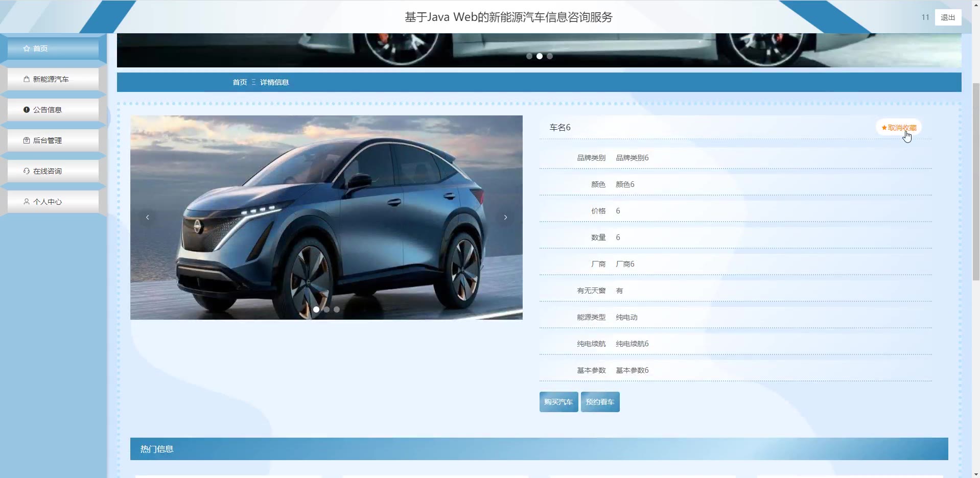Click the exclamation icon beside 公告信息

27,110
